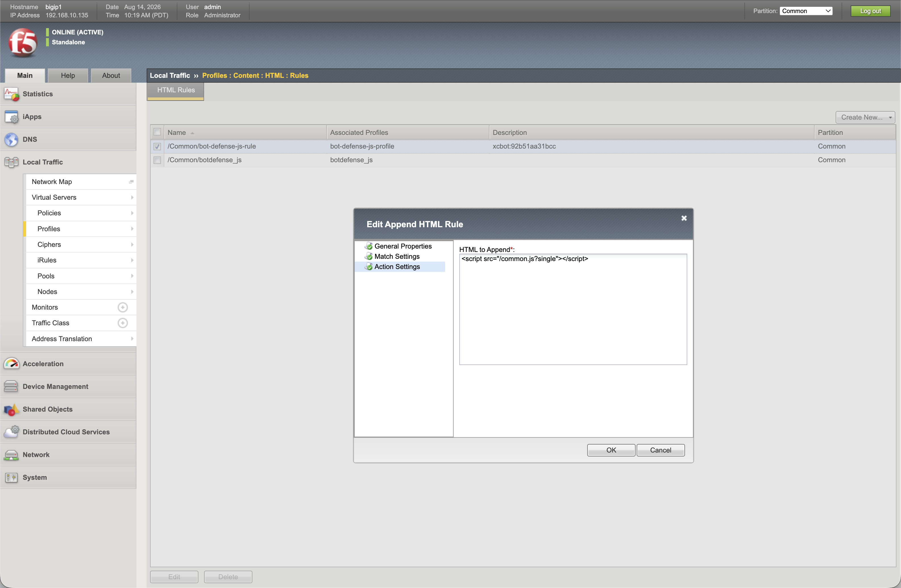Open Shared Objects via its shapes icon
This screenshot has height=588, width=901.
click(11, 409)
